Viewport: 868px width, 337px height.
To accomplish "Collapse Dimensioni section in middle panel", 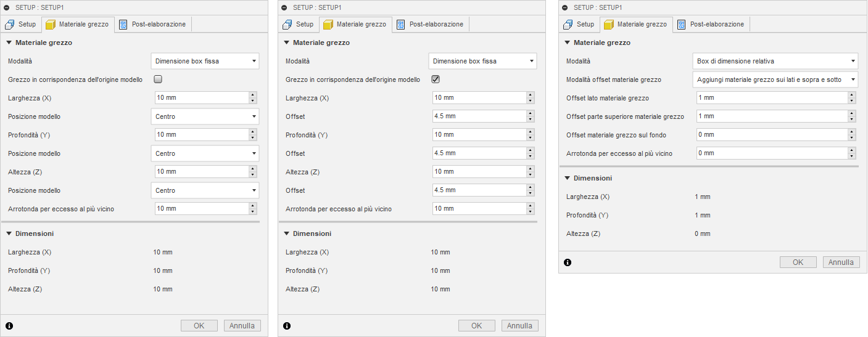I will click(x=287, y=234).
